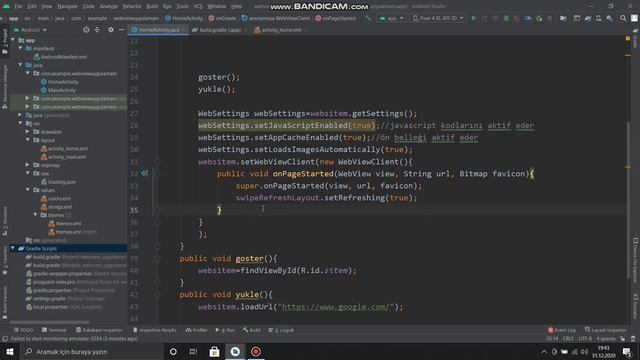Viewport: 640px width, 360px height.
Task: Open Microsoft Store on taskbar
Action: [x=214, y=351]
